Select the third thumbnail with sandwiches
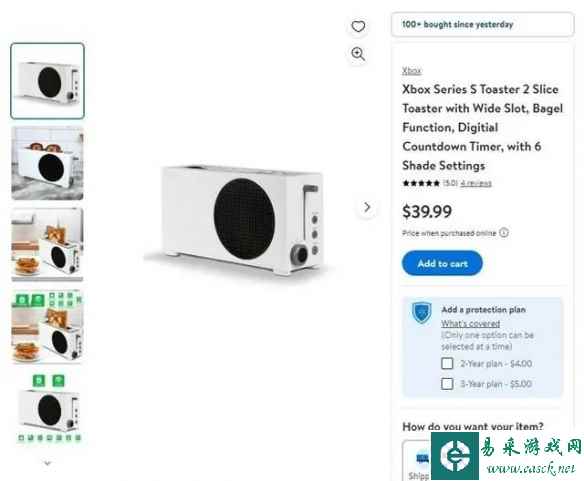584x481 pixels. [47, 244]
